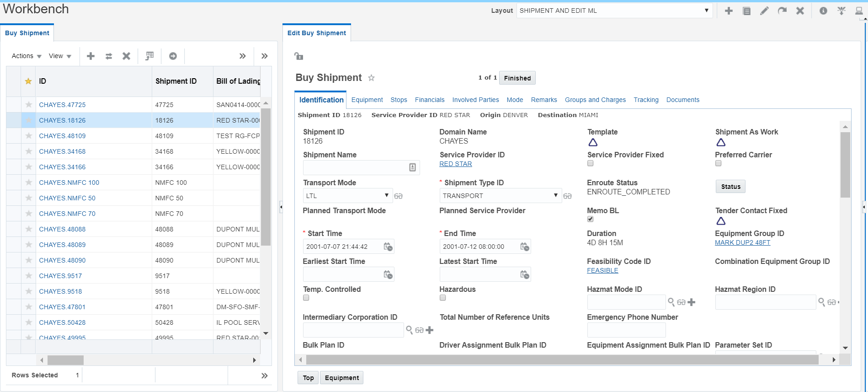This screenshot has height=392, width=868.
Task: Open Start Time calendar picker
Action: [388, 247]
